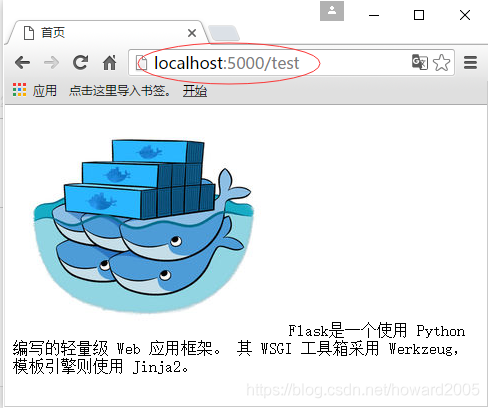Viewport: 489px width, 408px height.
Task: Close the 首页 tab
Action: coord(192,33)
